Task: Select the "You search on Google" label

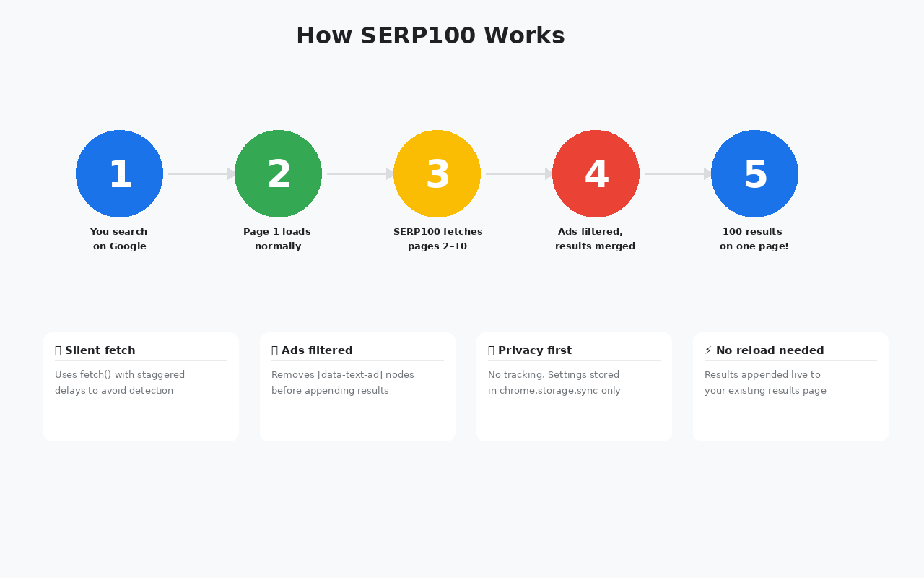Action: click(x=119, y=239)
